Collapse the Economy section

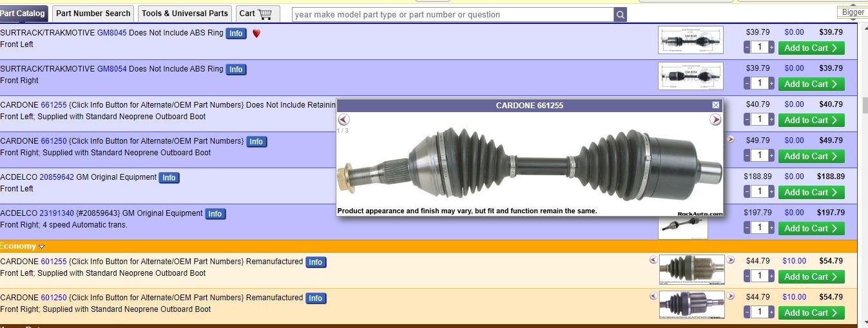41,246
